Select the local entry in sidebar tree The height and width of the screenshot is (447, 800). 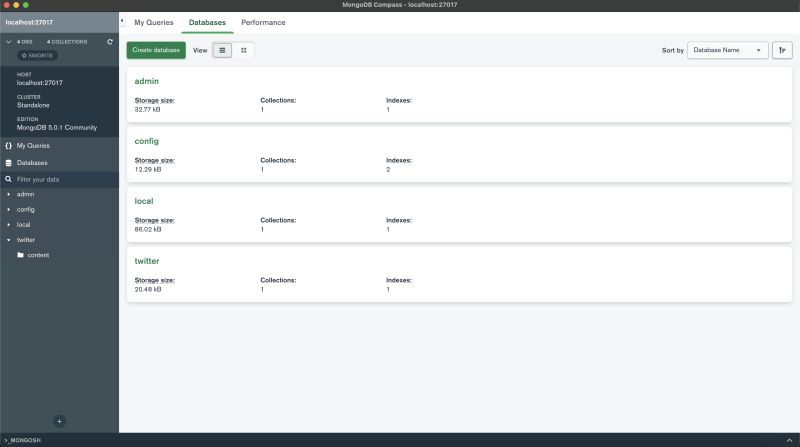pyautogui.click(x=23, y=225)
